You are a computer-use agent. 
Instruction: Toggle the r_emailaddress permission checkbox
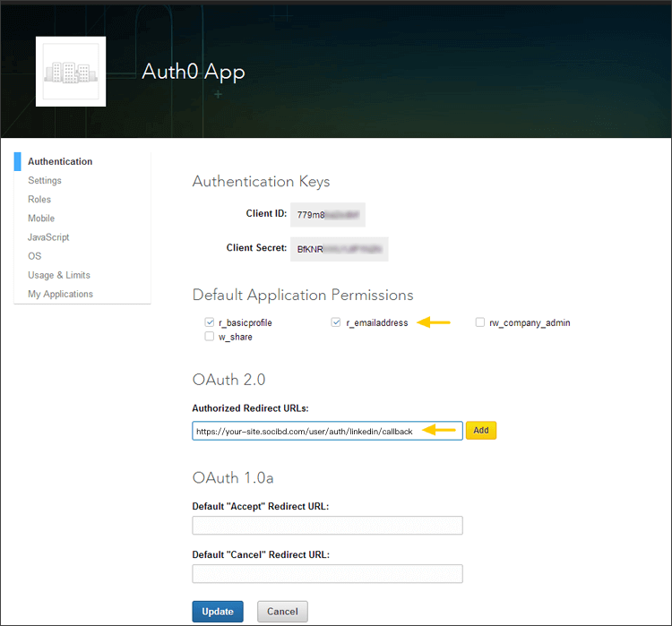click(x=337, y=322)
